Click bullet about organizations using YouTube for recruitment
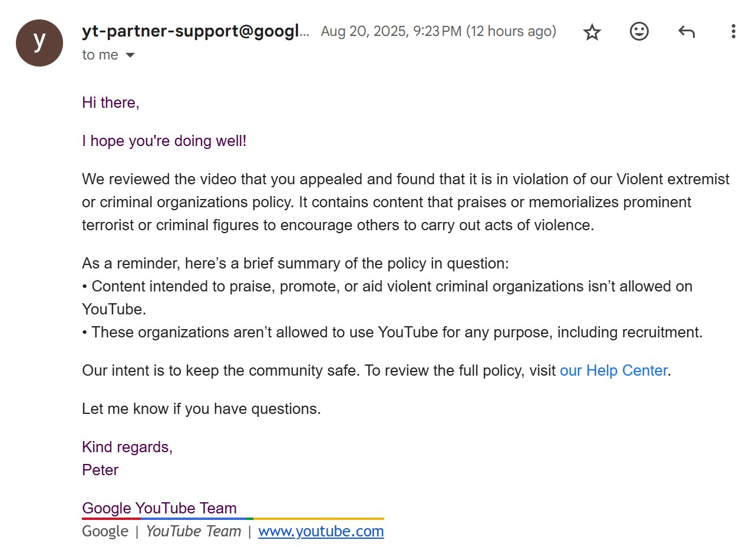The height and width of the screenshot is (547, 756). [392, 332]
